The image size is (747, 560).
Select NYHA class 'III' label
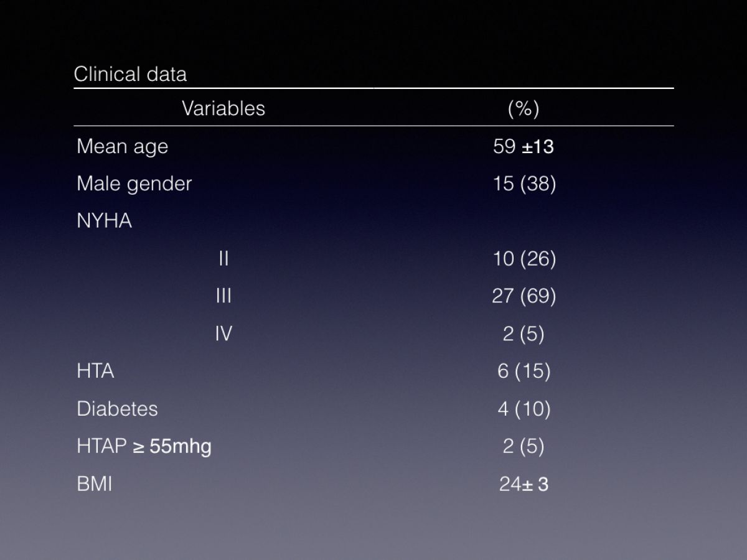[223, 296]
